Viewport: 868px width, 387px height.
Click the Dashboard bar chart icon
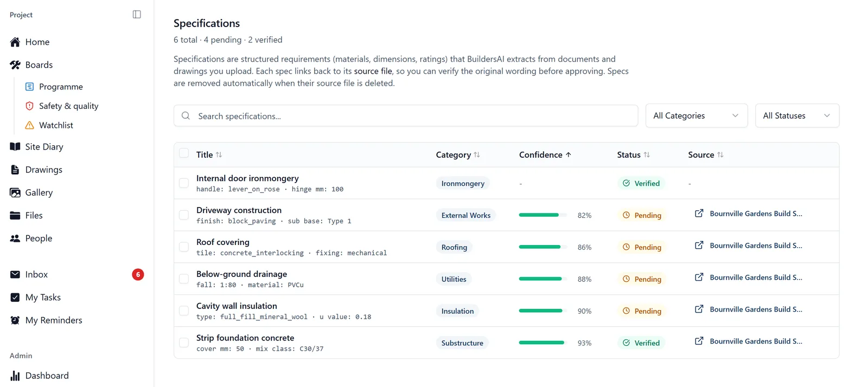coord(15,375)
